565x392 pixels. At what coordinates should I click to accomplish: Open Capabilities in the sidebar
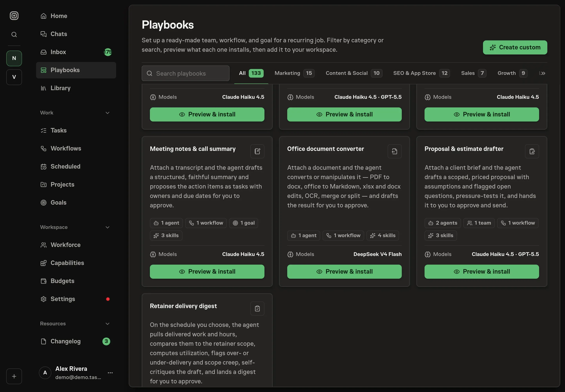pos(76,263)
